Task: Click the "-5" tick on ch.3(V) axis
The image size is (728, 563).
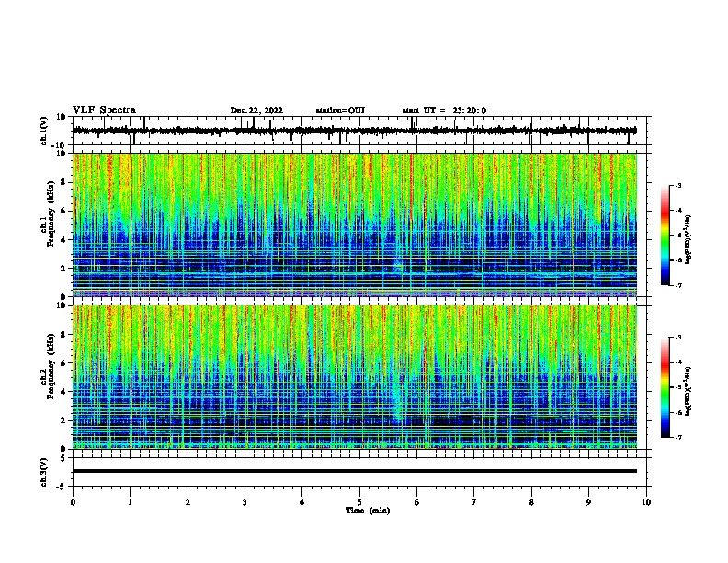Action: (x=63, y=487)
